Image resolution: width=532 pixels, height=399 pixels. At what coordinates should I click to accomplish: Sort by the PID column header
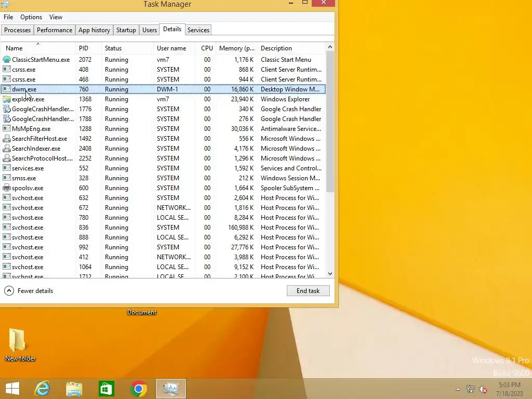pos(88,48)
